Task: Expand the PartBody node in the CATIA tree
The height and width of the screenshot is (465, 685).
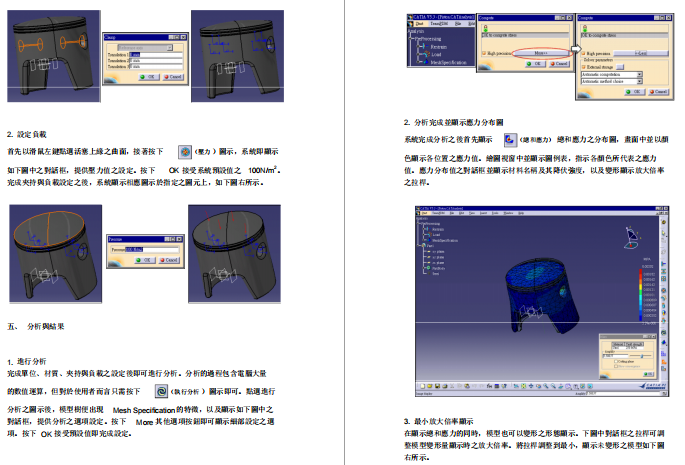Action: point(423,267)
